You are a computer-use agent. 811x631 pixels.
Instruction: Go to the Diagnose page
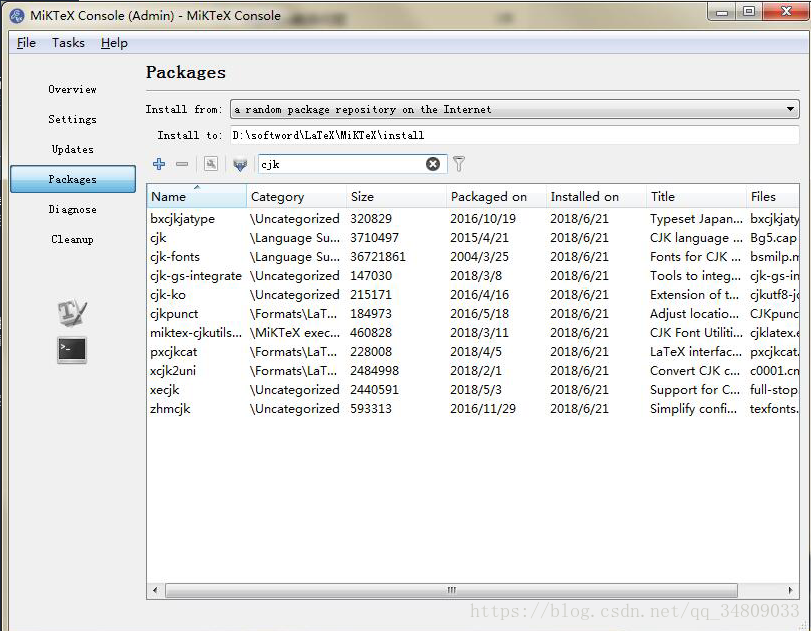[x=72, y=209]
